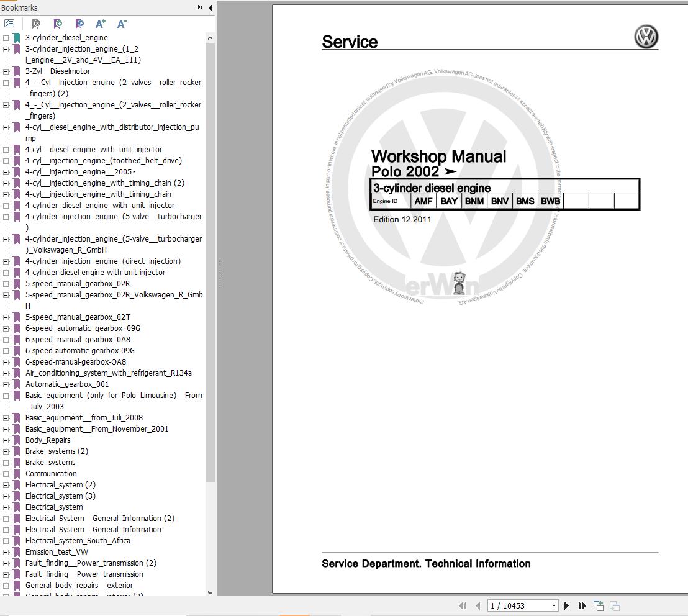Click the set bookmark destination icon

pos(79,24)
